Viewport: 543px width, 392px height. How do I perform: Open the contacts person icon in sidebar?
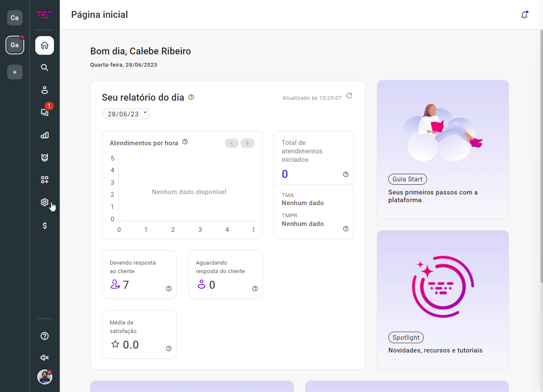[x=45, y=90]
